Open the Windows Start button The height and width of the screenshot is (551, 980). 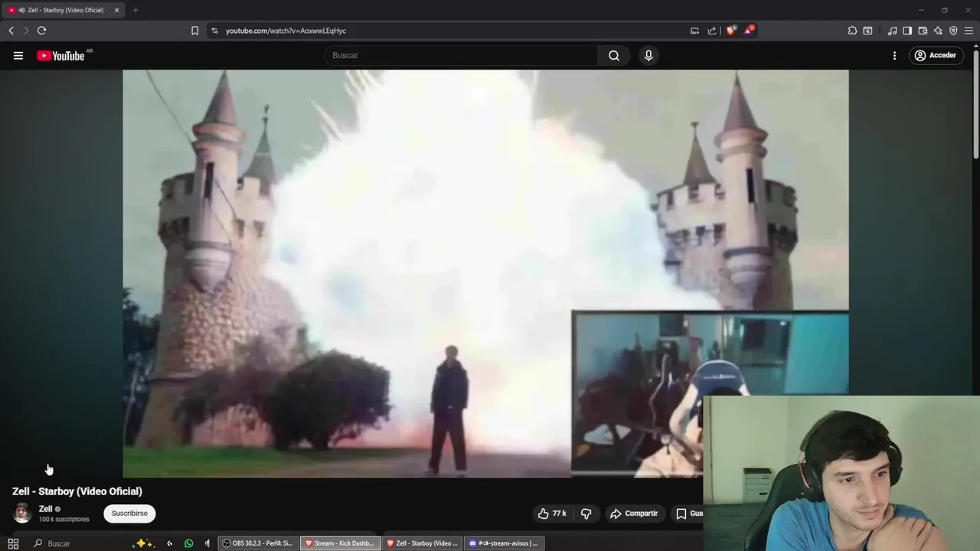13,543
